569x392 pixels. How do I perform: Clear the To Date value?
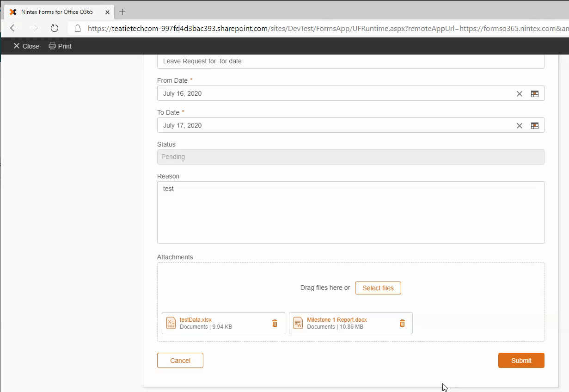coord(520,126)
